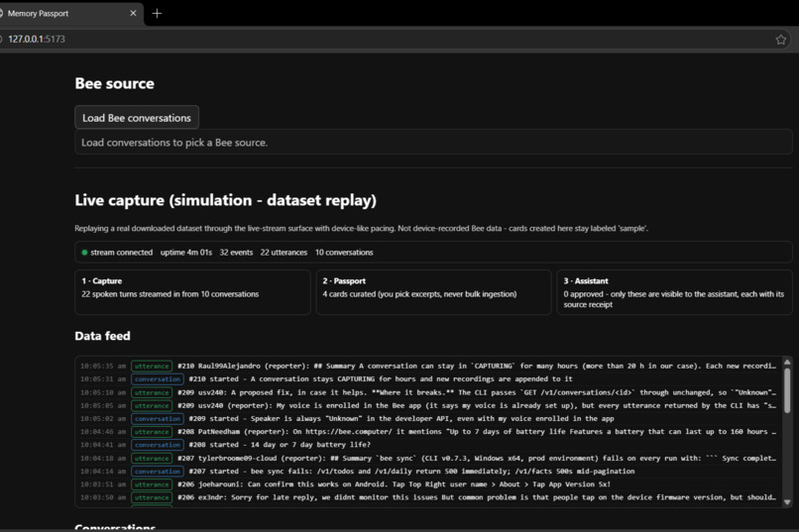Screen dimensions: 799x532
Task: Open the 1 · Capture step card
Action: pos(192,292)
